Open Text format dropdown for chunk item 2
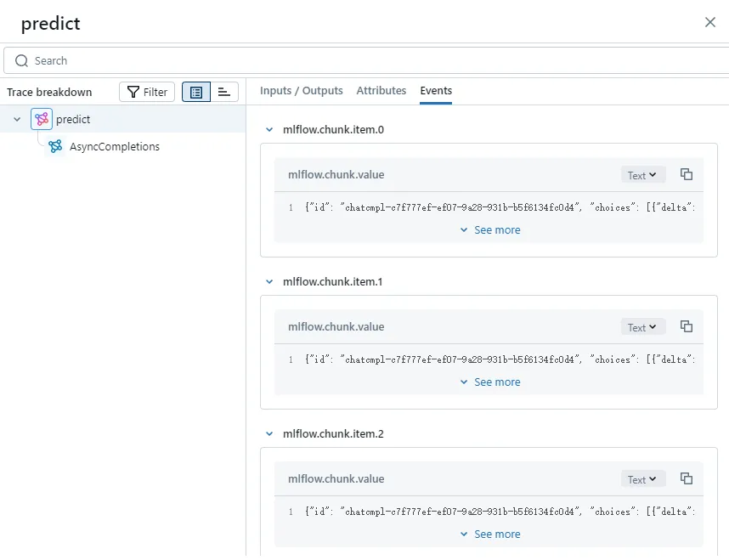Viewport: 729px width, 560px height. tap(643, 479)
